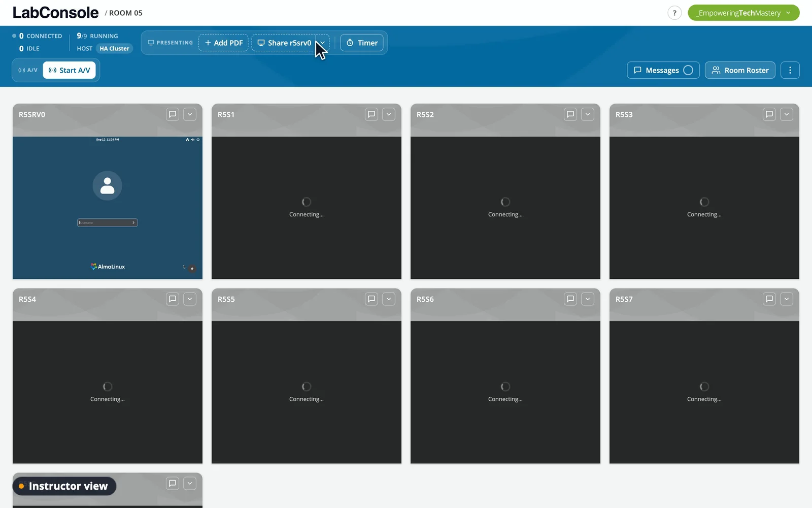This screenshot has width=812, height=508.
Task: Open the Timer
Action: point(362,43)
